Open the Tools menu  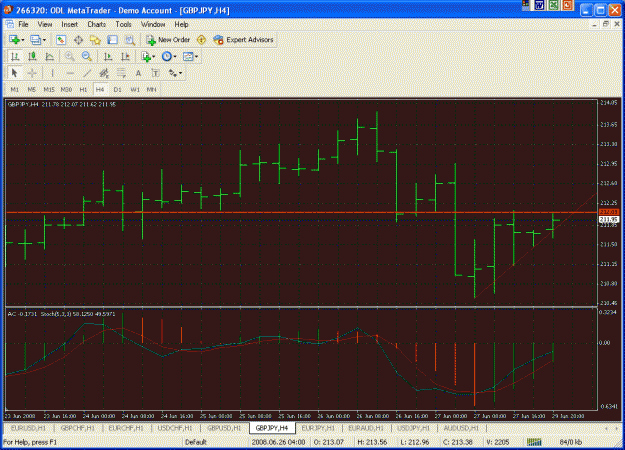[x=124, y=25]
